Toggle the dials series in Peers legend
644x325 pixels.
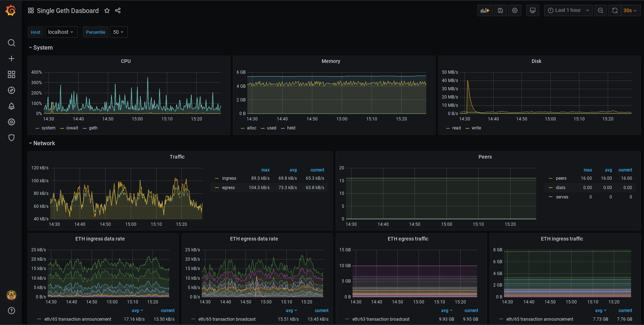coord(561,187)
